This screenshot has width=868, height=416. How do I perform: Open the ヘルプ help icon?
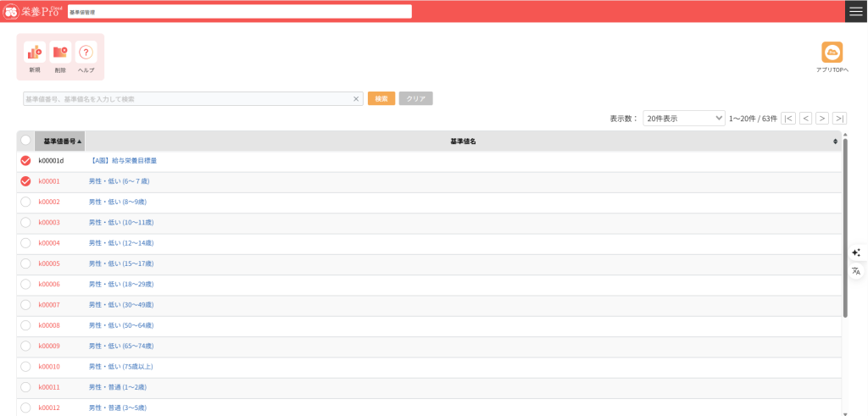(86, 53)
